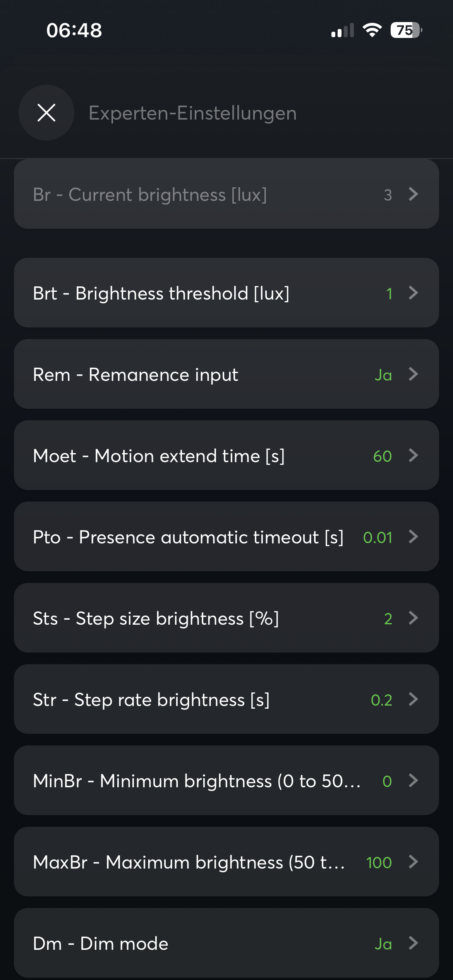Screen dimensions: 453x980
Task: Expand chevron for Motion extend time
Action: (x=413, y=455)
